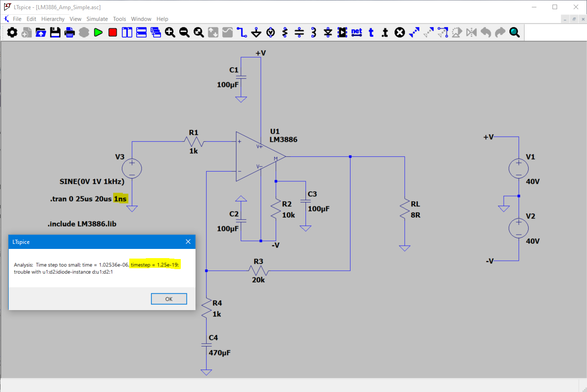The width and height of the screenshot is (587, 392).
Task: Save the schematic with the floppy disk icon
Action: pyautogui.click(x=55, y=32)
